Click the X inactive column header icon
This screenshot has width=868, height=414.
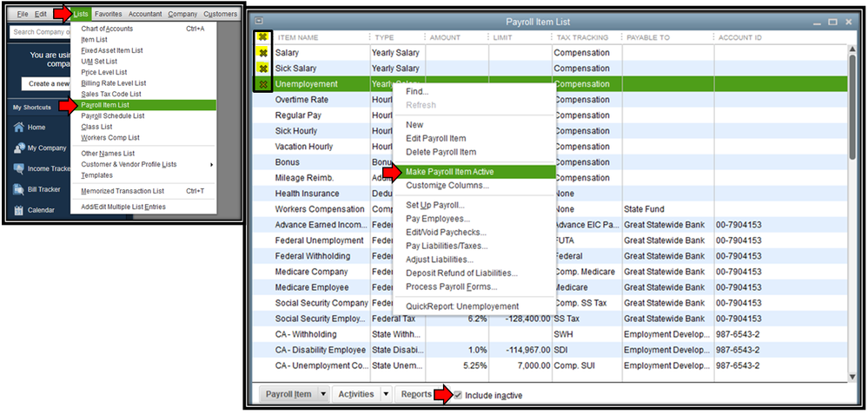(263, 37)
